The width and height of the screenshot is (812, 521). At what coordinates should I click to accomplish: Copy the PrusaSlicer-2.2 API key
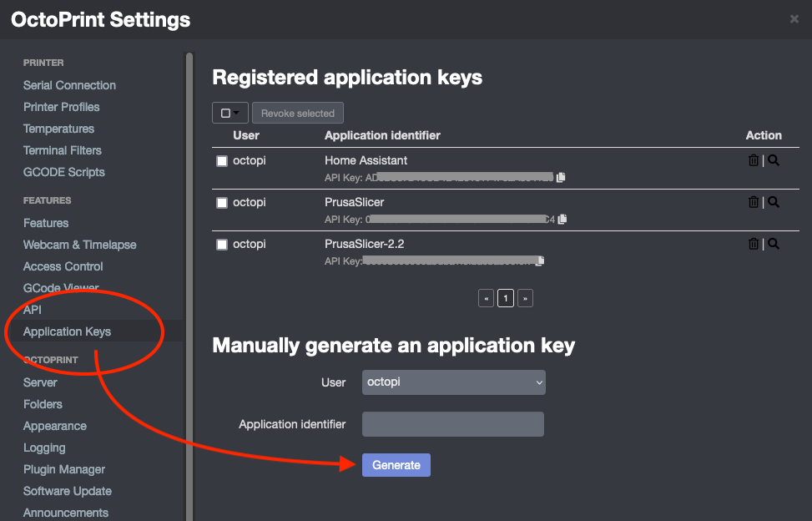[540, 261]
